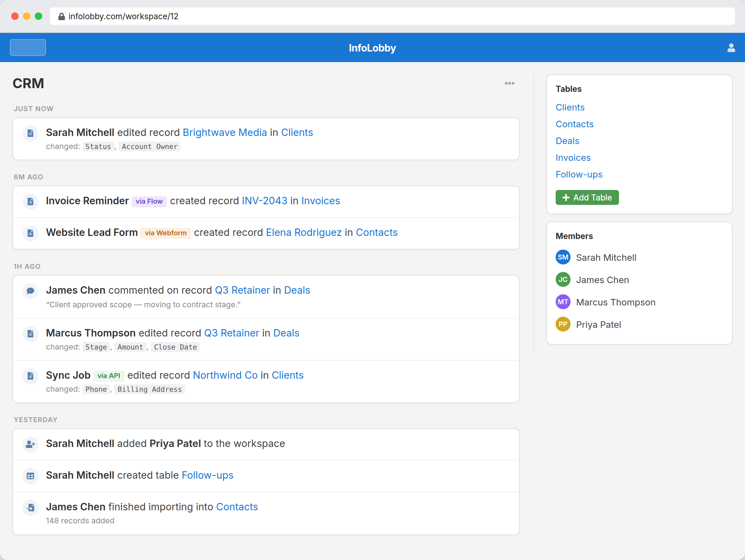Open Deals link in Marcus Thompson's edit entry
Image resolution: width=745 pixels, height=560 pixels.
286,333
